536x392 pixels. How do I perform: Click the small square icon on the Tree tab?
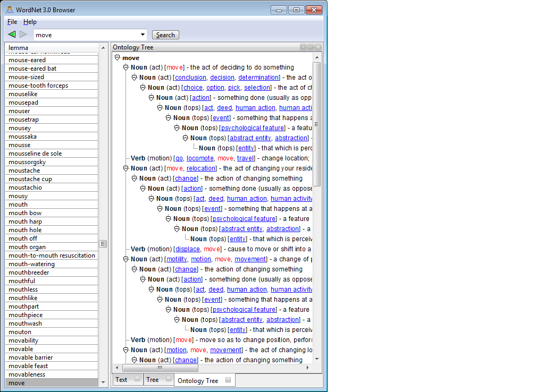[168, 379]
